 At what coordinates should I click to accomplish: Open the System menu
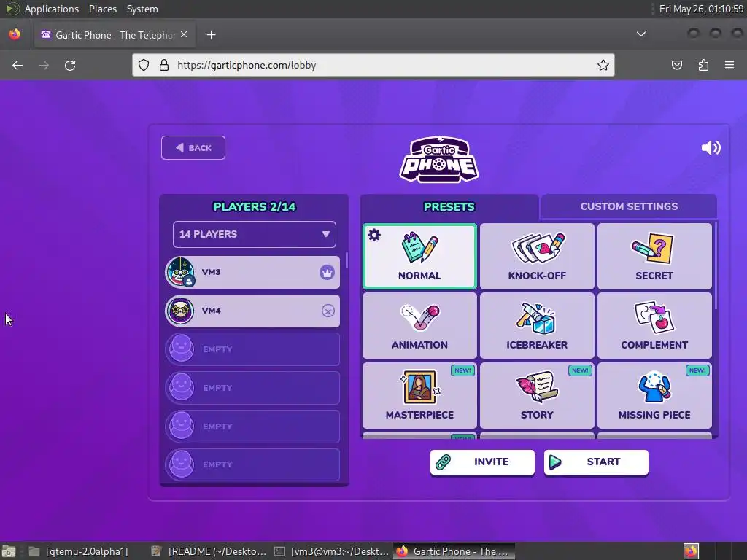point(142,9)
